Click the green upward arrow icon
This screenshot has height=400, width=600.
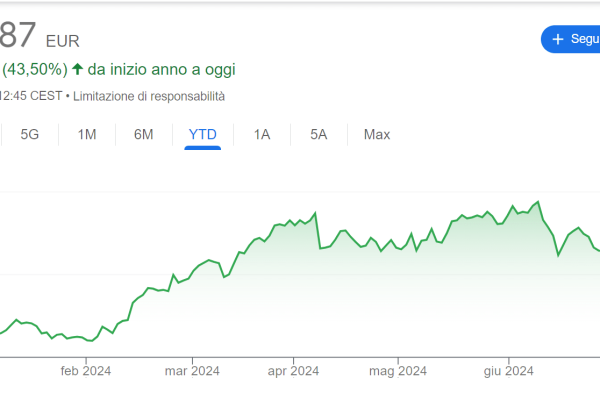pos(77,70)
